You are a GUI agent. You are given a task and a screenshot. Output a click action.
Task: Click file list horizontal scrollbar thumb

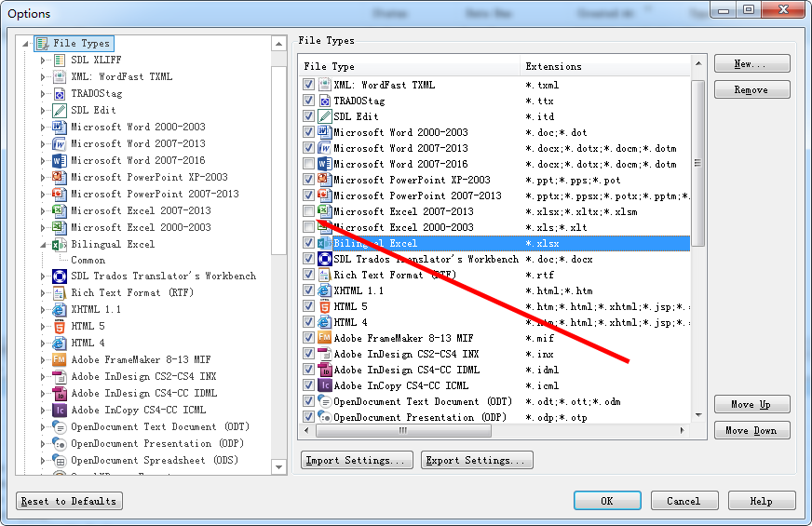403,430
